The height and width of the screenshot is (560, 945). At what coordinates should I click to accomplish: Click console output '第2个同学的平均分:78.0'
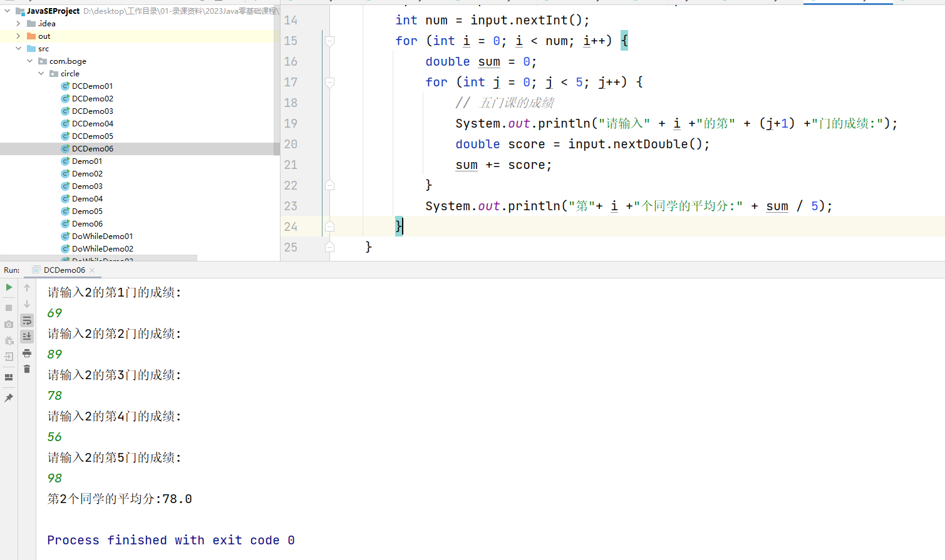coord(120,499)
